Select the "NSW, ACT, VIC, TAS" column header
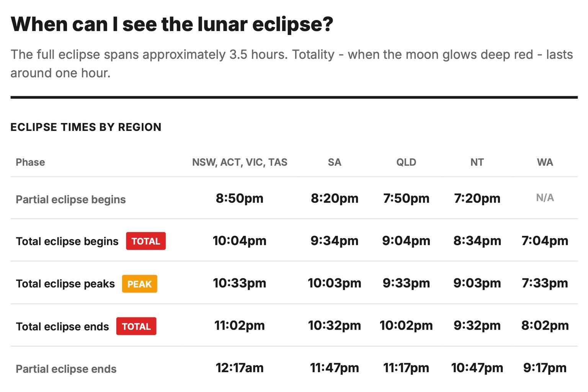Image resolution: width=588 pixels, height=392 pixels. tap(240, 162)
